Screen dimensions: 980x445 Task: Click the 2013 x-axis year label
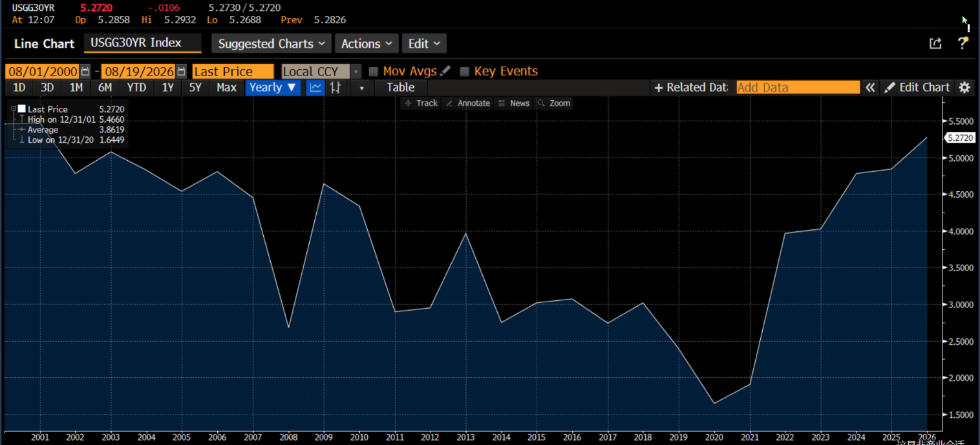(x=466, y=437)
